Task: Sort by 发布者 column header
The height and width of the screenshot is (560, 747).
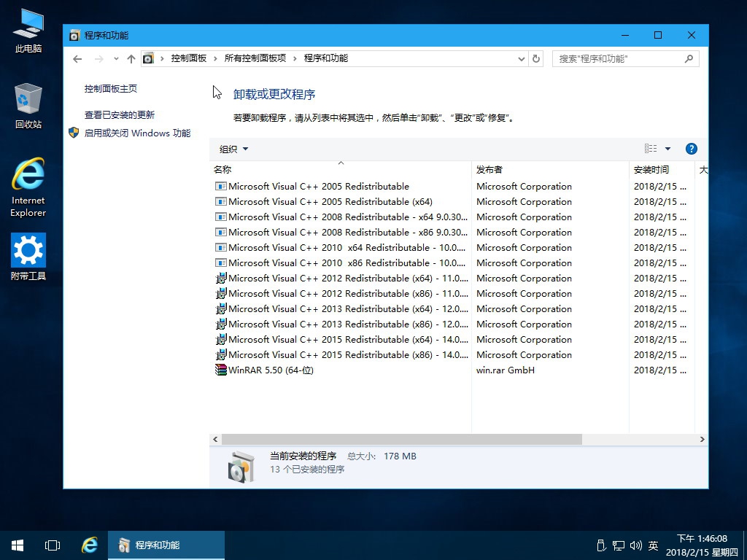Action: [x=550, y=169]
